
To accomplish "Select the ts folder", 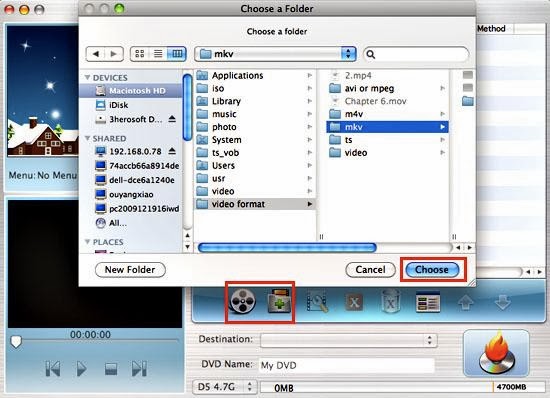I will pyautogui.click(x=387, y=140).
